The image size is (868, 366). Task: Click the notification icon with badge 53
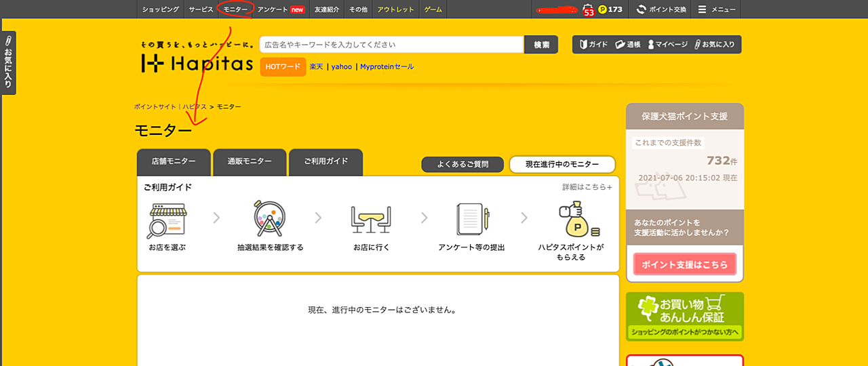point(588,10)
